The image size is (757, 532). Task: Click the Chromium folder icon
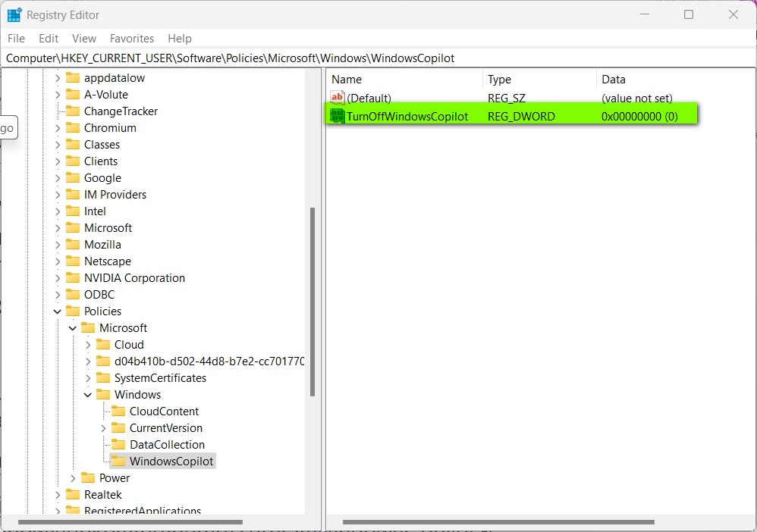[x=73, y=127]
